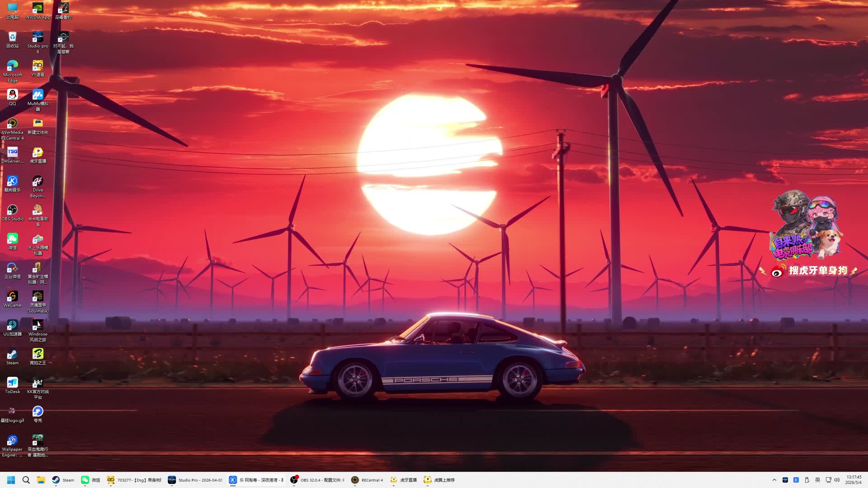The image size is (868, 488).
Task: Select the YY语音 desktop shortcut
Action: point(38,69)
